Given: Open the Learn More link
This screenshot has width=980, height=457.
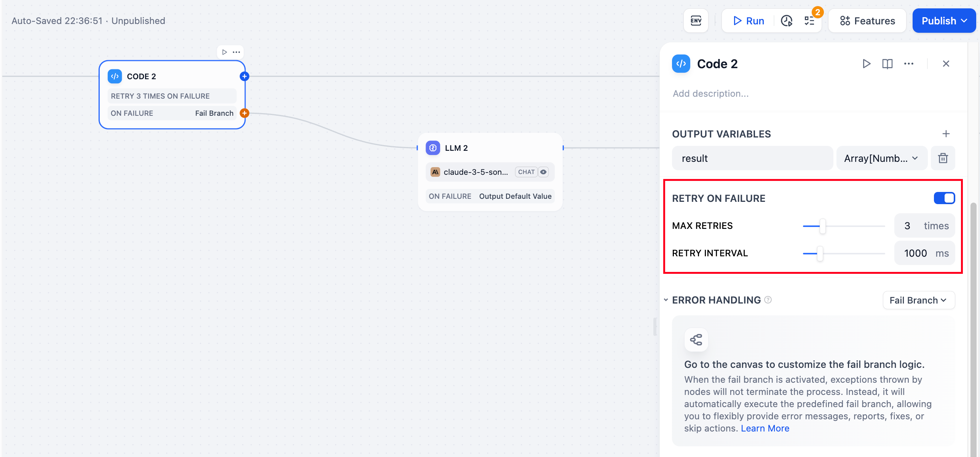Looking at the screenshot, I should (765, 428).
